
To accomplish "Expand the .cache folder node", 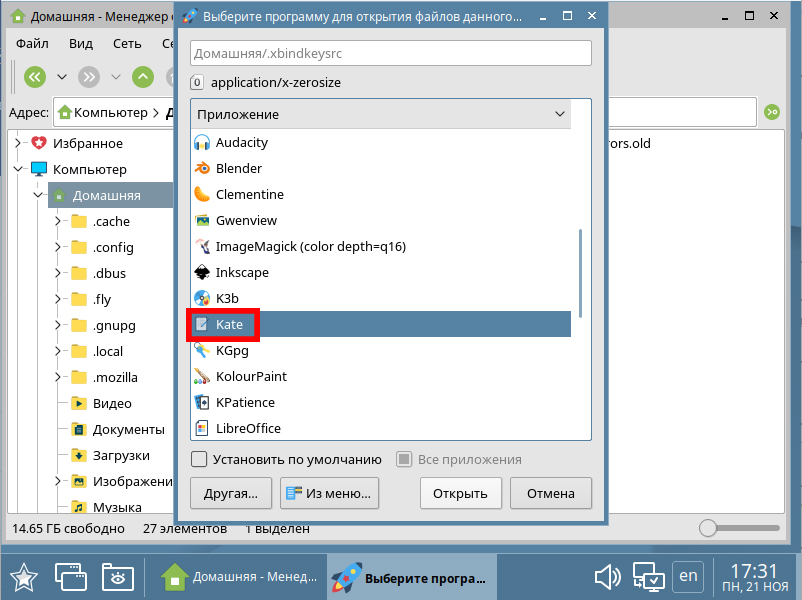I will [x=58, y=221].
